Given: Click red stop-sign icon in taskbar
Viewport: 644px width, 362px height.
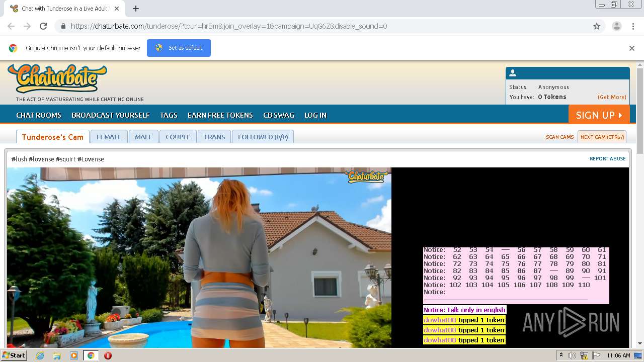Looking at the screenshot, I should [108, 355].
